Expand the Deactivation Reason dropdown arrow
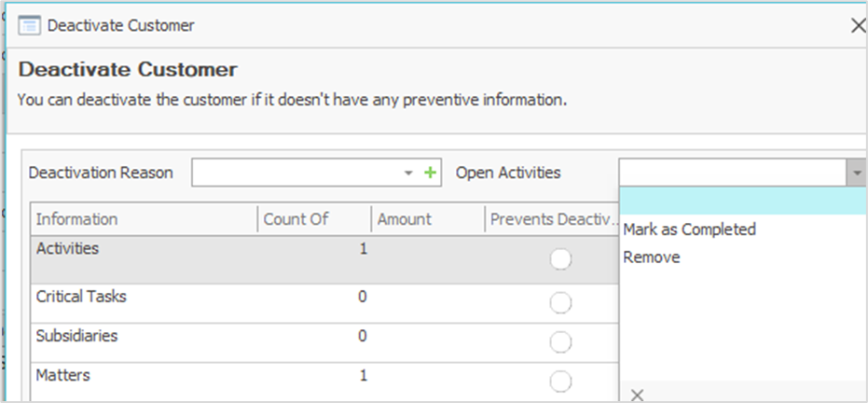Image resolution: width=868 pixels, height=403 pixels. click(x=408, y=173)
